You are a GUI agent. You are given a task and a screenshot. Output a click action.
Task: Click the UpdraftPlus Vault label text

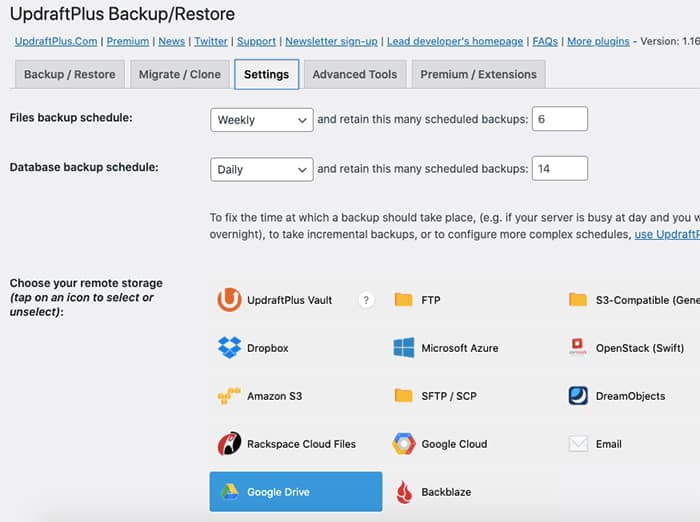pos(290,300)
